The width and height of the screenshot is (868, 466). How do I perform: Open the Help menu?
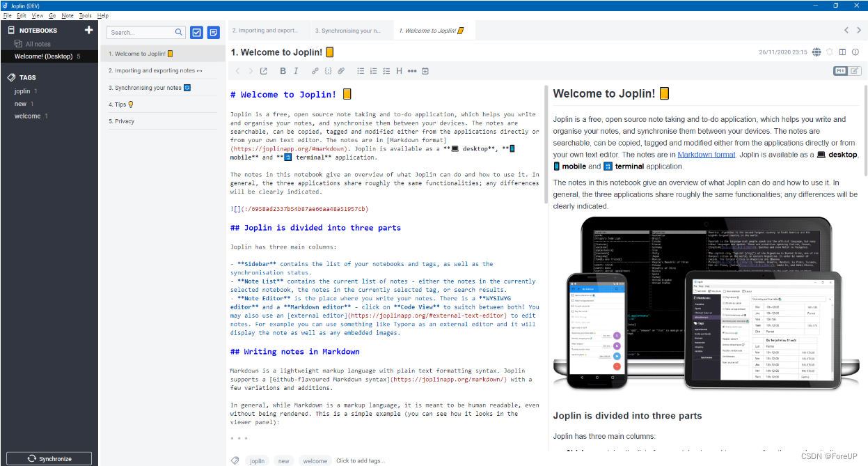[x=103, y=15]
